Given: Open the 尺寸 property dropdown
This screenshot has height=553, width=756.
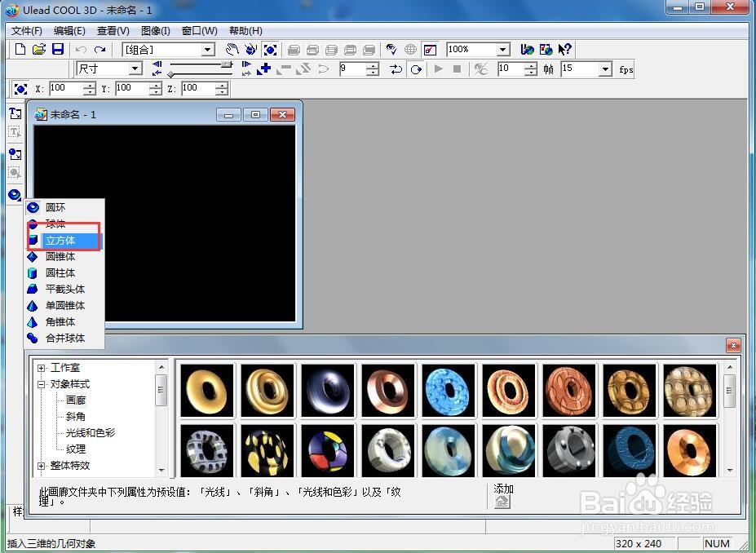Looking at the screenshot, I should click(x=135, y=69).
